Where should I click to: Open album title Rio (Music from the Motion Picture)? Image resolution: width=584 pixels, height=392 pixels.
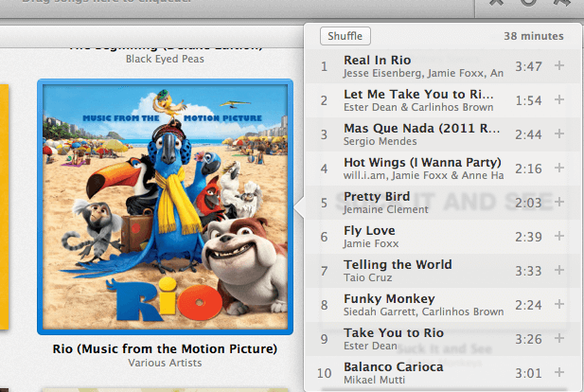165,348
